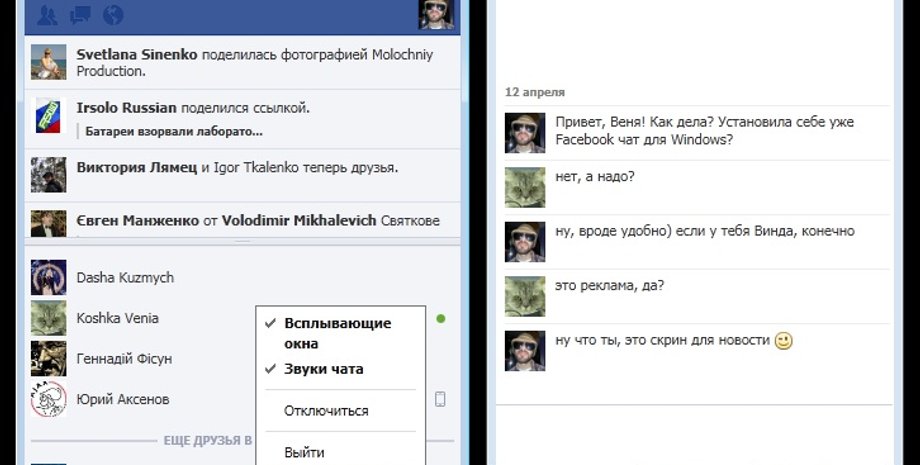Image resolution: width=920 pixels, height=465 pixels.
Task: Click the mobile phone icon beside Юрий Аксенов
Action: 440,399
